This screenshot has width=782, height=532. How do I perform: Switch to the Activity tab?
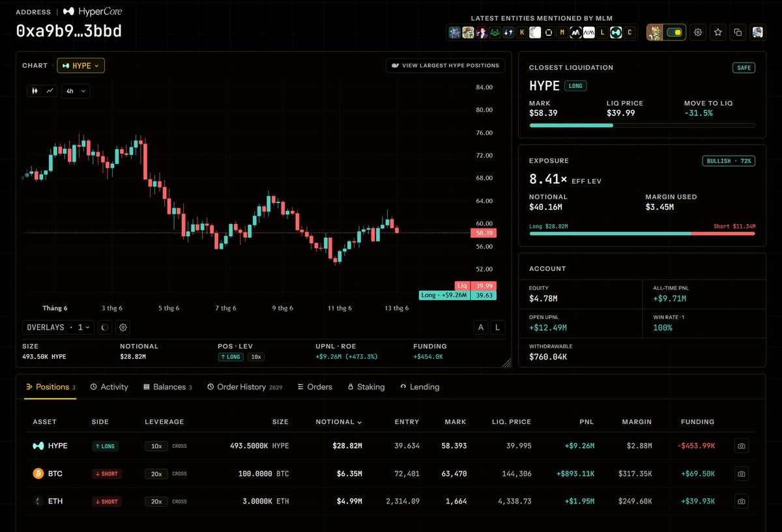coord(109,387)
